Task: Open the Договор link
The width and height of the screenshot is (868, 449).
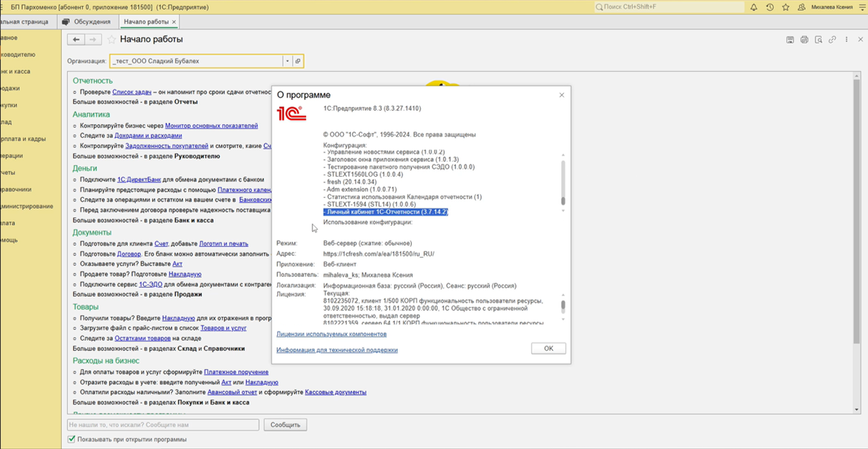Action: [128, 254]
